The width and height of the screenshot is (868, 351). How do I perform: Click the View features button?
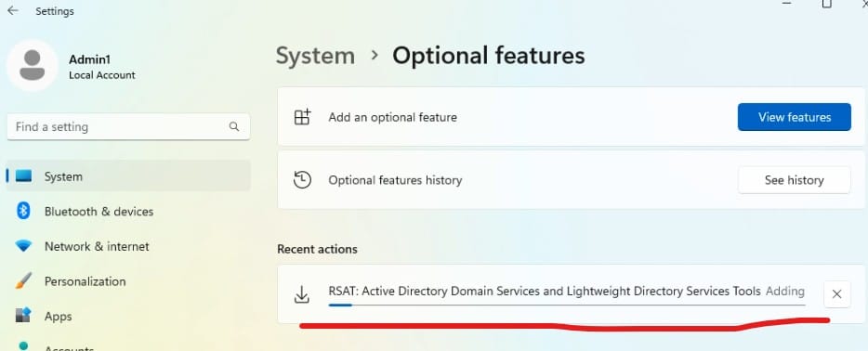795,117
